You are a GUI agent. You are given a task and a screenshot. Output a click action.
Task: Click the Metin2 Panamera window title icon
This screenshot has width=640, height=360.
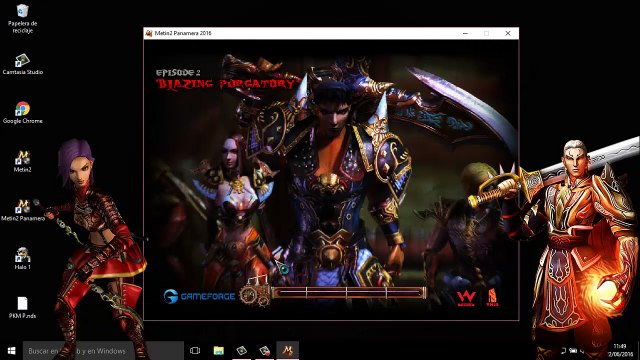(x=149, y=33)
